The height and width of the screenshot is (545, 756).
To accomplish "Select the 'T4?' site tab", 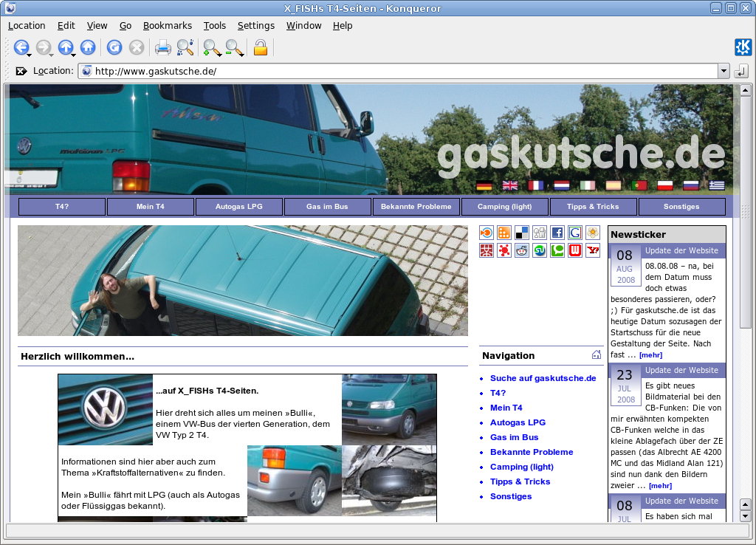I will (62, 207).
